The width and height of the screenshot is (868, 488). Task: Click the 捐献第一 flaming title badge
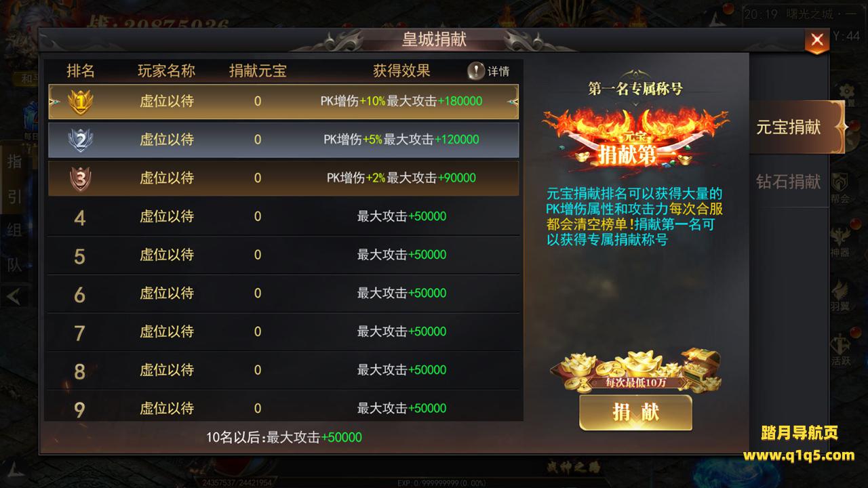coord(635,139)
